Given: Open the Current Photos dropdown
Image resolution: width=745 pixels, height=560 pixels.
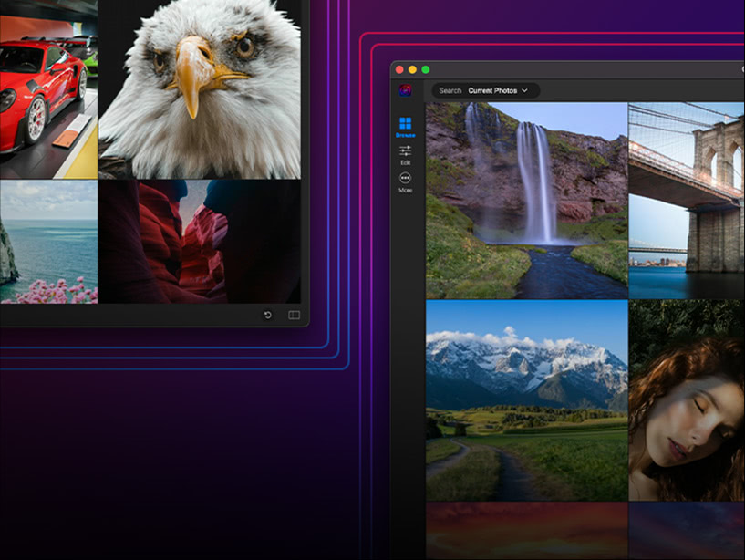Looking at the screenshot, I should click(x=492, y=90).
